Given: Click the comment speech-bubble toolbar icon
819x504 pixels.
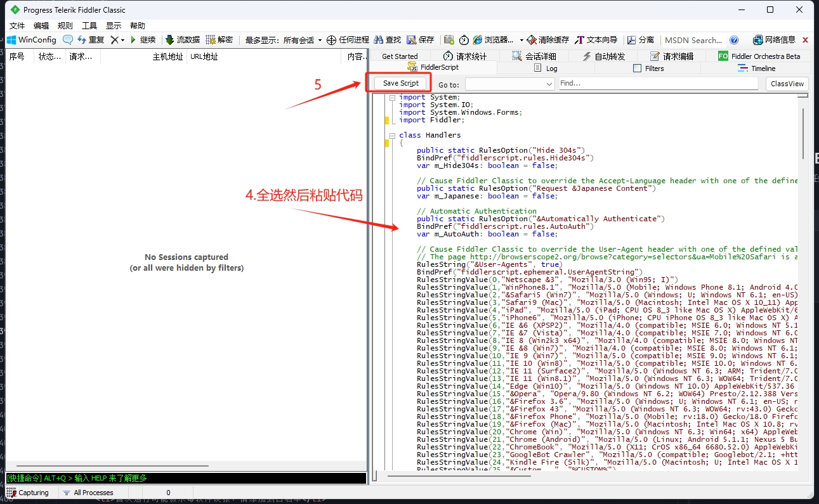Looking at the screenshot, I should 67,39.
